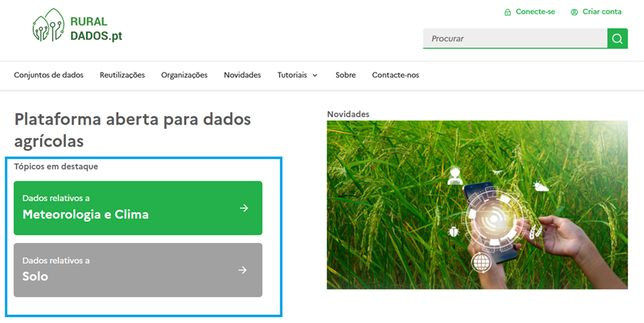Image resolution: width=644 pixels, height=323 pixels.
Task: Open the Tutoriais menu label
Action: (x=292, y=75)
